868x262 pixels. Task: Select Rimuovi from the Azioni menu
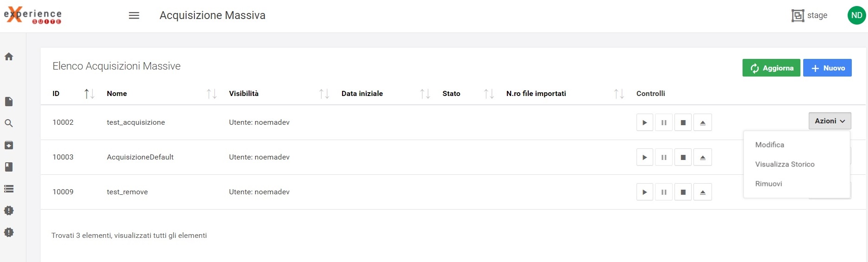768,184
